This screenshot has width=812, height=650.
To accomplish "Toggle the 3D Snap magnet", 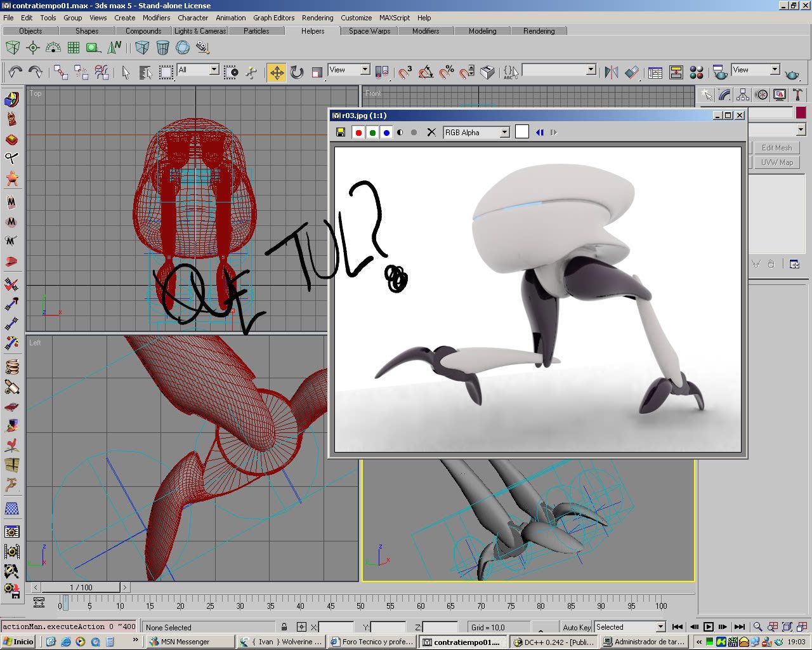I will pyautogui.click(x=405, y=72).
